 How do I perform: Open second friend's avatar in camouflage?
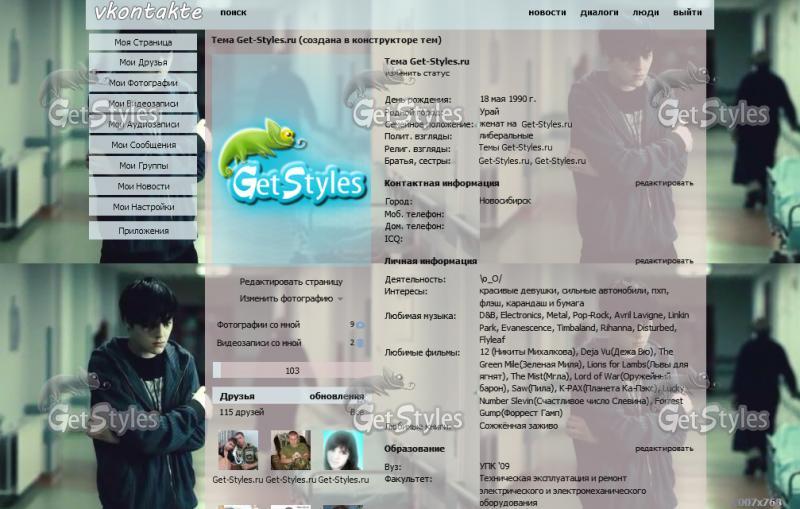291,450
